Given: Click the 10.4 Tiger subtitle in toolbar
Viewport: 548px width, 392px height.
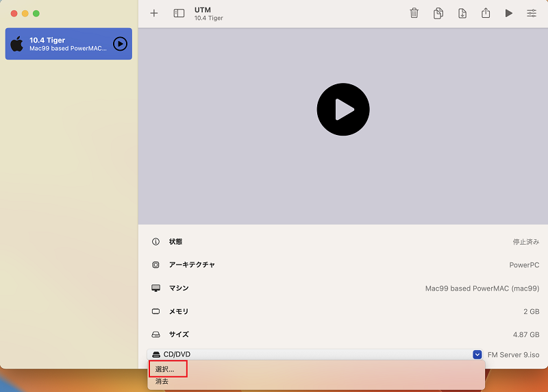Looking at the screenshot, I should point(209,19).
